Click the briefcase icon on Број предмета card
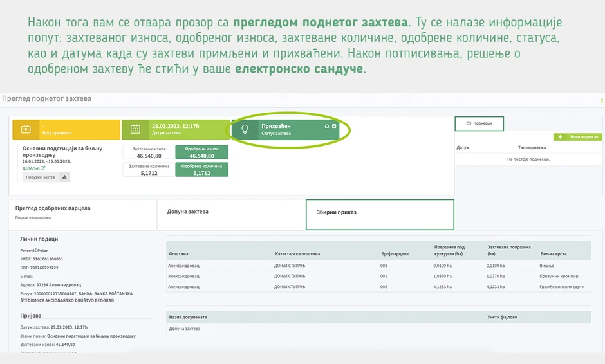 click(x=26, y=129)
